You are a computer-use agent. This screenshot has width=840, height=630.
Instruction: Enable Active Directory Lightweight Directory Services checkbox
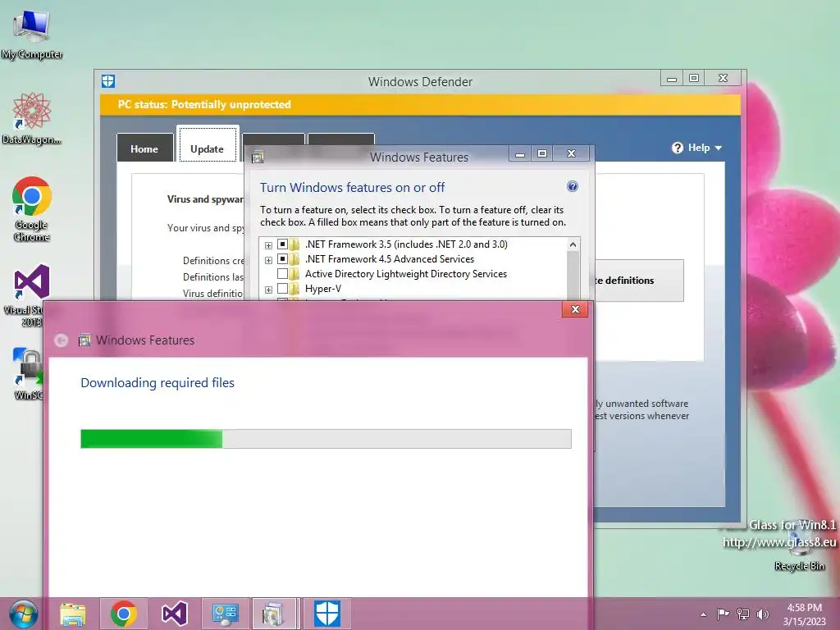pyautogui.click(x=282, y=274)
